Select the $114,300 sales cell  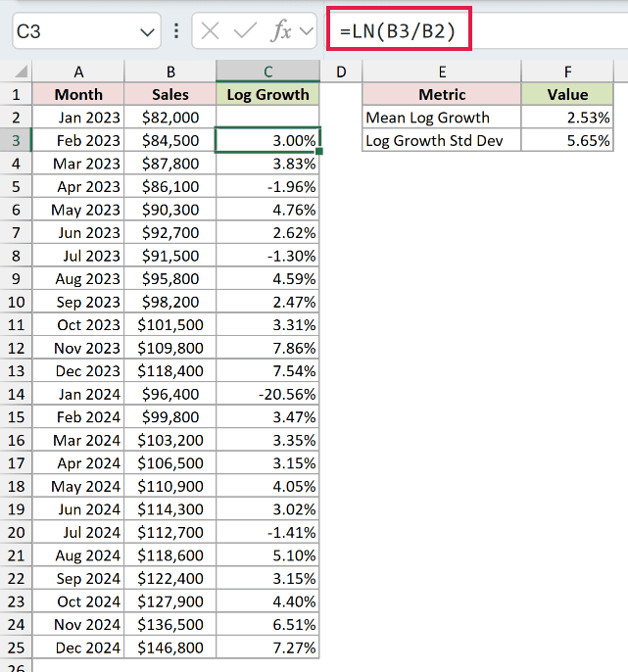point(170,509)
